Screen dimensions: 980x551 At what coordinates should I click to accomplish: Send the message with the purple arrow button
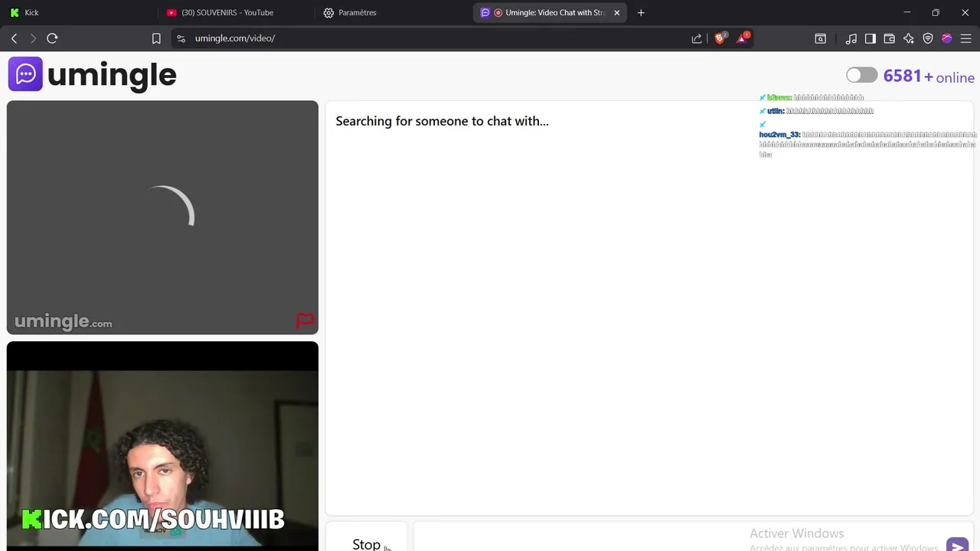point(957,544)
